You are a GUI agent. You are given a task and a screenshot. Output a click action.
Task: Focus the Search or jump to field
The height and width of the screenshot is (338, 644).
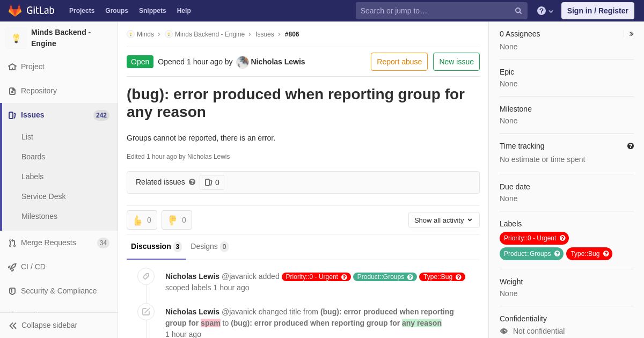point(441,11)
